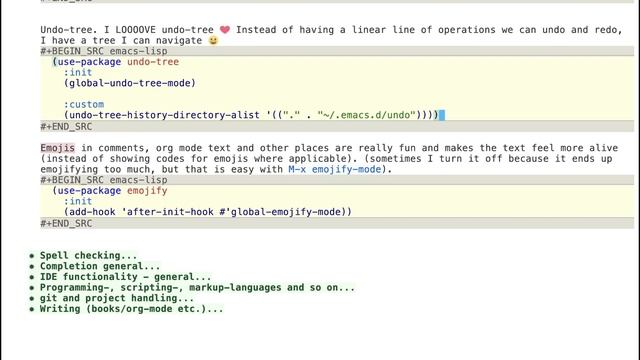Click the package name 'emojify' in code
640x360 pixels.
click(x=147, y=191)
